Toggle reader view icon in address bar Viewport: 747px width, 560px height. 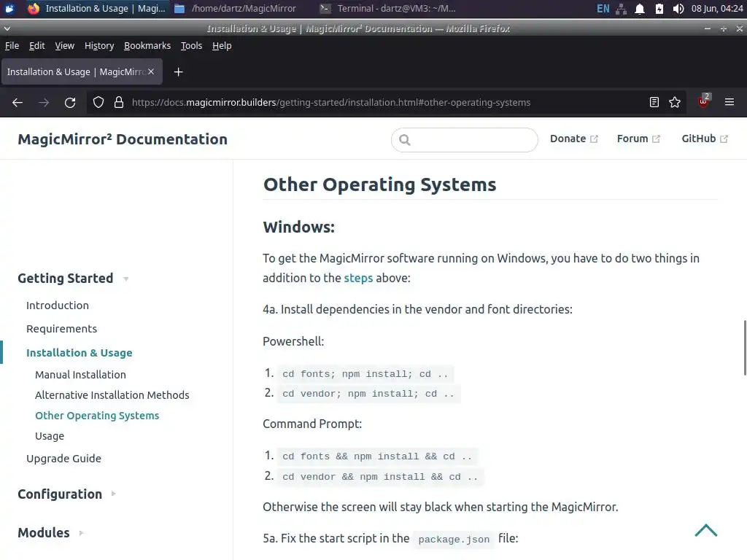tap(654, 102)
